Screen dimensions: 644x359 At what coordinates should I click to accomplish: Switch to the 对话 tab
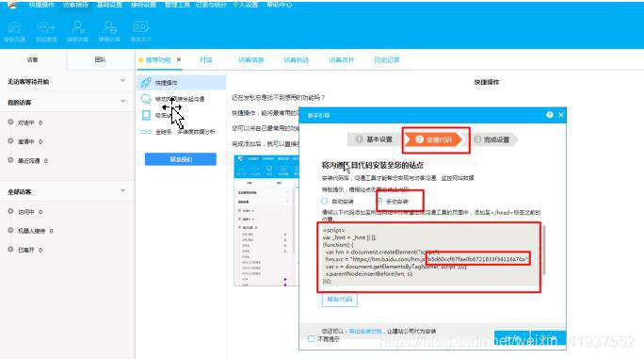[x=206, y=60]
